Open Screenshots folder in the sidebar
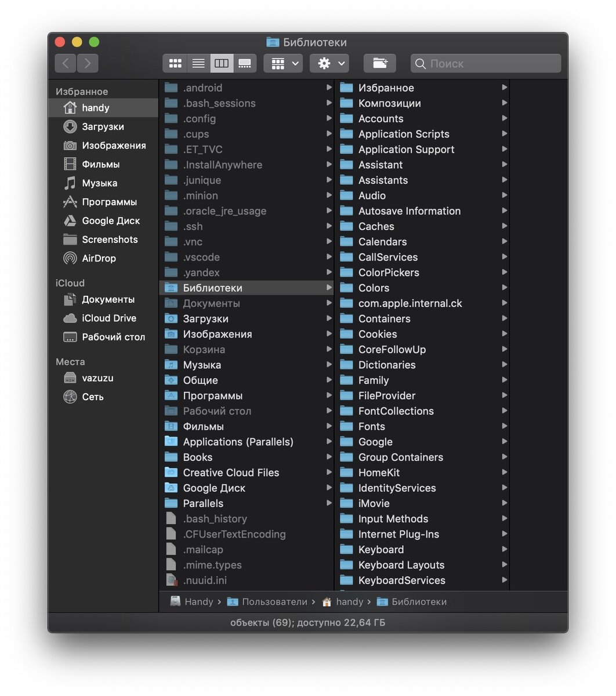 point(103,240)
